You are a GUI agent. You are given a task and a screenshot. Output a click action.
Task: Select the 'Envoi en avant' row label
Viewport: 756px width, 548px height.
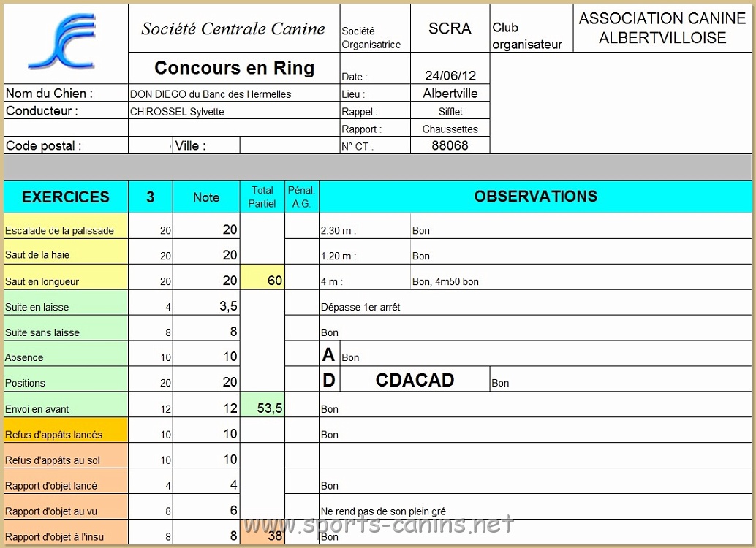(x=66, y=404)
